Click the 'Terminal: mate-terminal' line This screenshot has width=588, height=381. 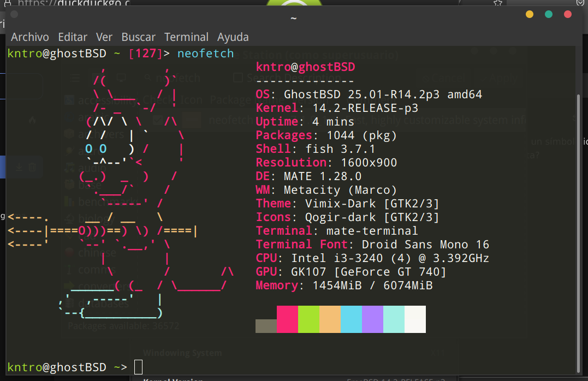337,231
